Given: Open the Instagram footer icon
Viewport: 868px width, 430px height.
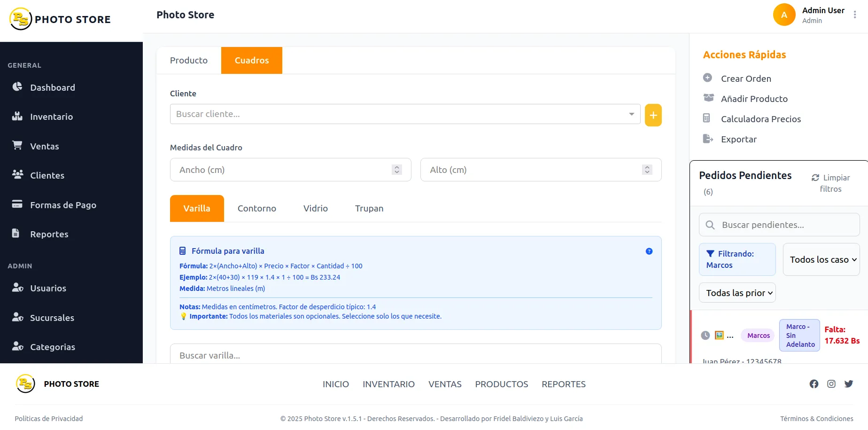Looking at the screenshot, I should (831, 384).
